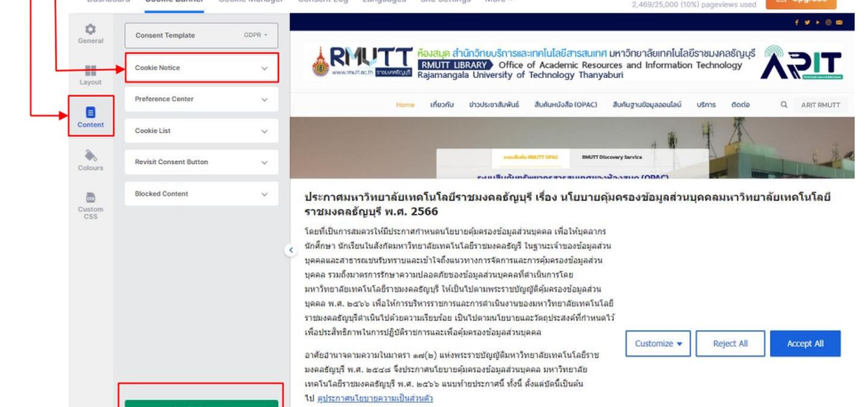
Task: Open the privacy policy link in banner
Action: pos(375,398)
